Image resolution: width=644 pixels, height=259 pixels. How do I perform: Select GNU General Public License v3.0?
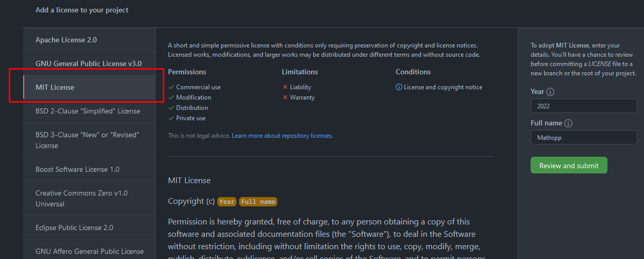click(89, 63)
